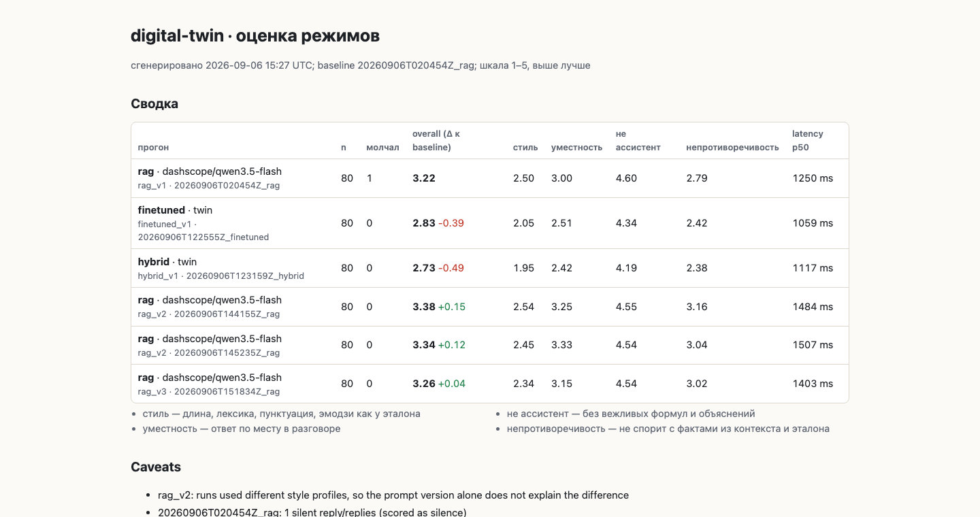Select run ID "rag_v2 · 20260906T144155Z_rag"
The height and width of the screenshot is (517, 980).
tap(209, 314)
